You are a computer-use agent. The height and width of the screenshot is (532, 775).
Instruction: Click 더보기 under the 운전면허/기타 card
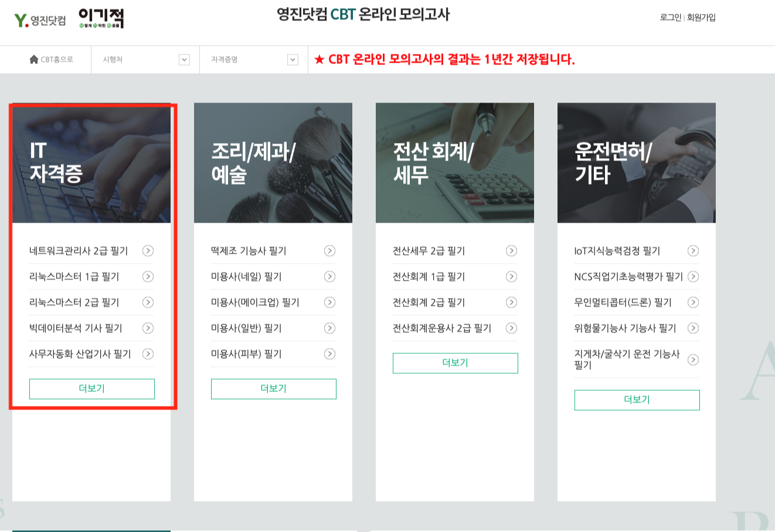click(x=637, y=400)
